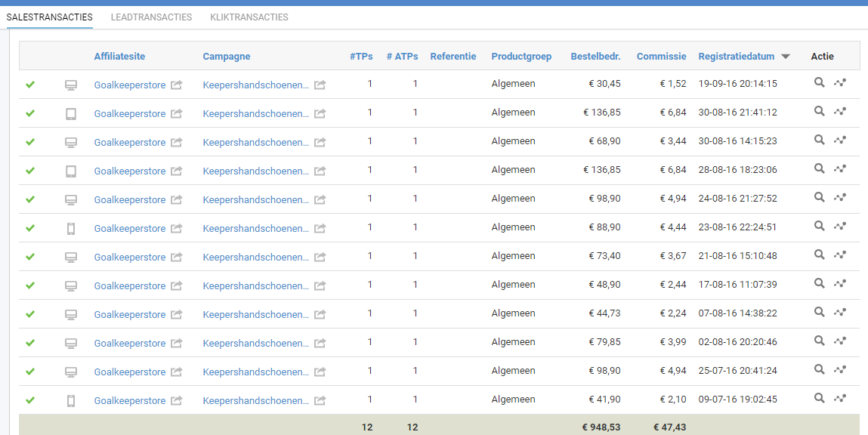Click tablet device icon in 30-08-16 21:41:12 row
The width and height of the screenshot is (868, 435).
pos(71,114)
